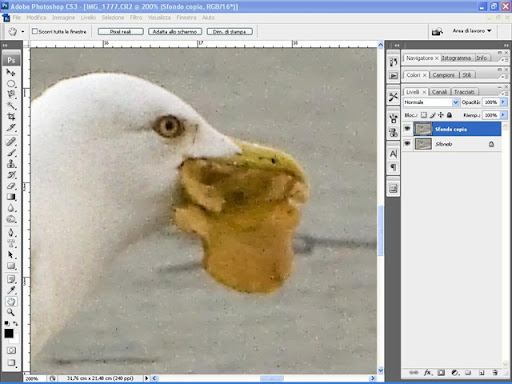Select the Gradient tool
Screen dimensions: 512x384
click(x=11, y=197)
